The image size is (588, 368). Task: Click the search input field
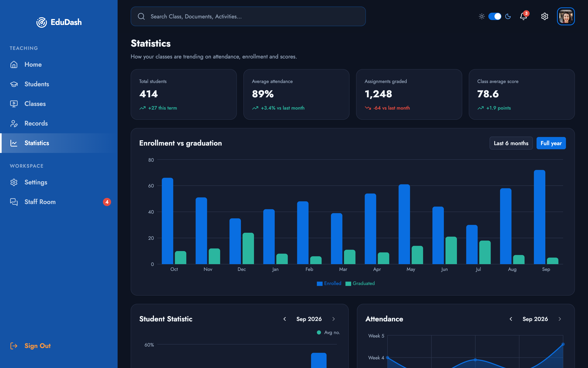pos(248,16)
